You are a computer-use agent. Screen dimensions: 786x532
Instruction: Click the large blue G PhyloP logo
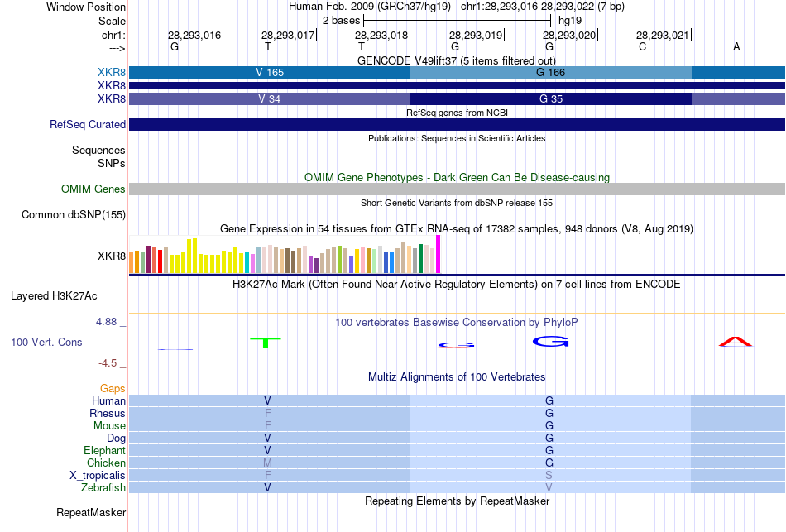550,342
